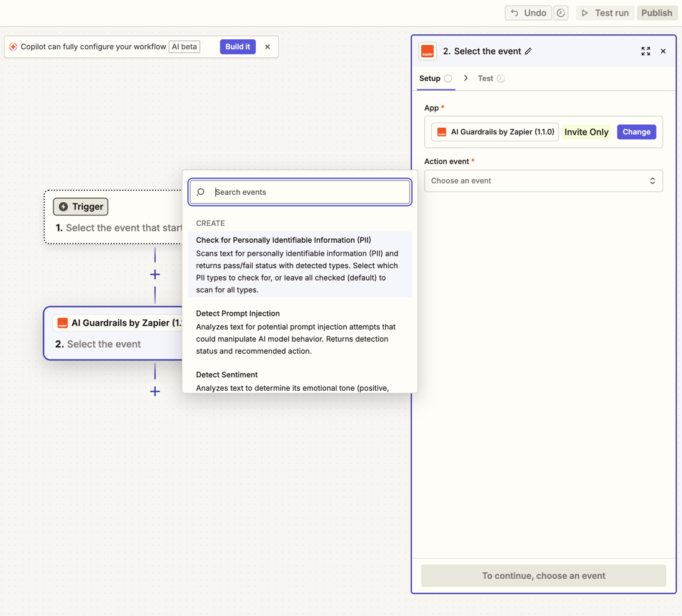
Task: Click the undo arrow icon
Action: pyautogui.click(x=515, y=13)
